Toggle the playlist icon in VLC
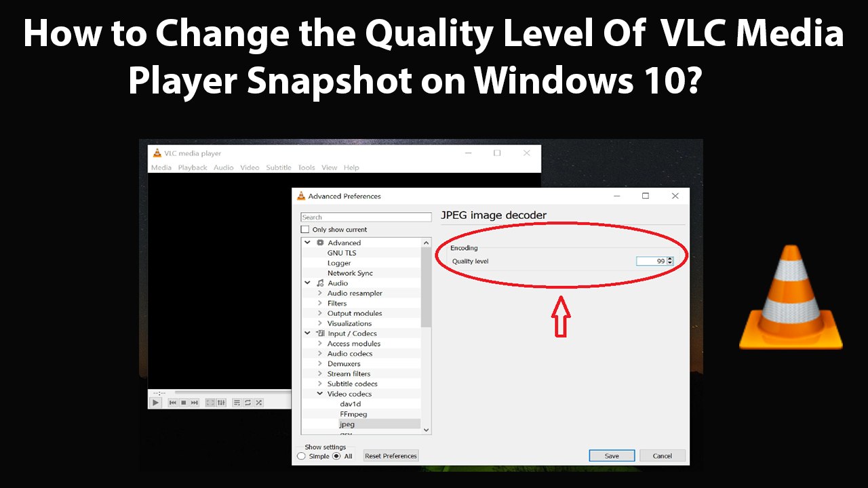 pyautogui.click(x=237, y=403)
